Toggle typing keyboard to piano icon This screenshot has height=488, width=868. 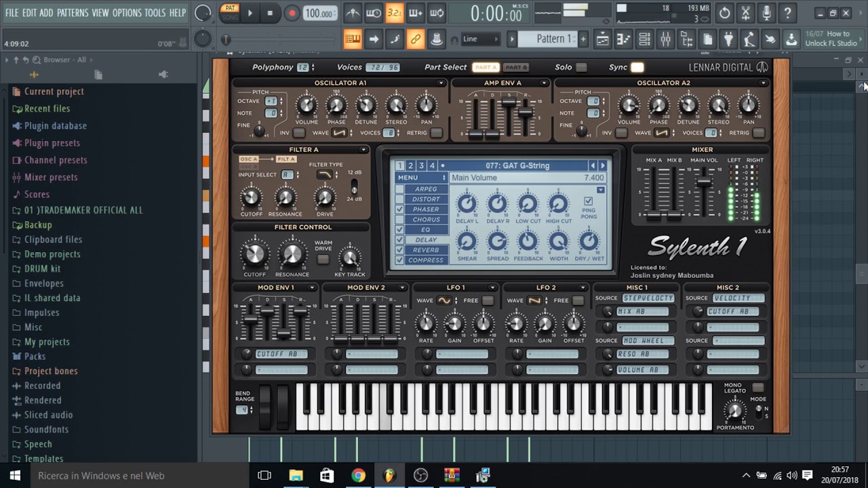click(x=353, y=39)
